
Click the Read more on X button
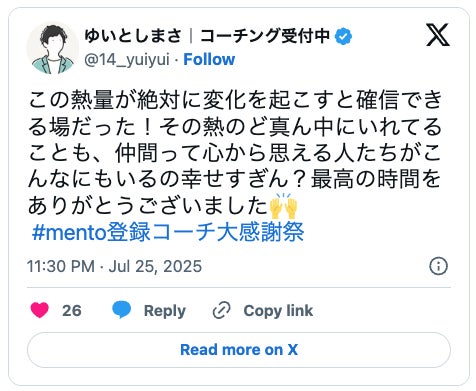click(x=239, y=350)
